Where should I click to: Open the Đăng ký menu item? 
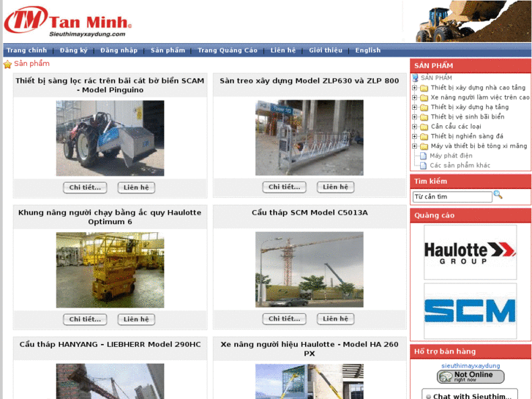click(x=74, y=51)
